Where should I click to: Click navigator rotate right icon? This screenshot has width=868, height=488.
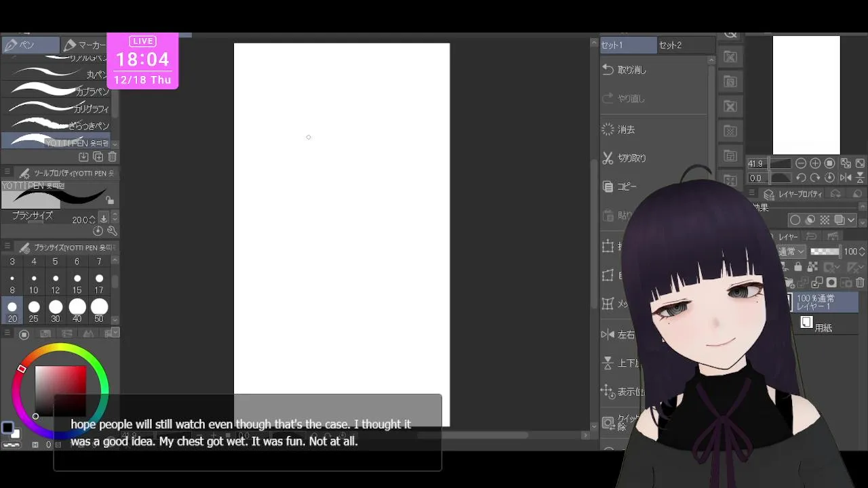(x=815, y=178)
